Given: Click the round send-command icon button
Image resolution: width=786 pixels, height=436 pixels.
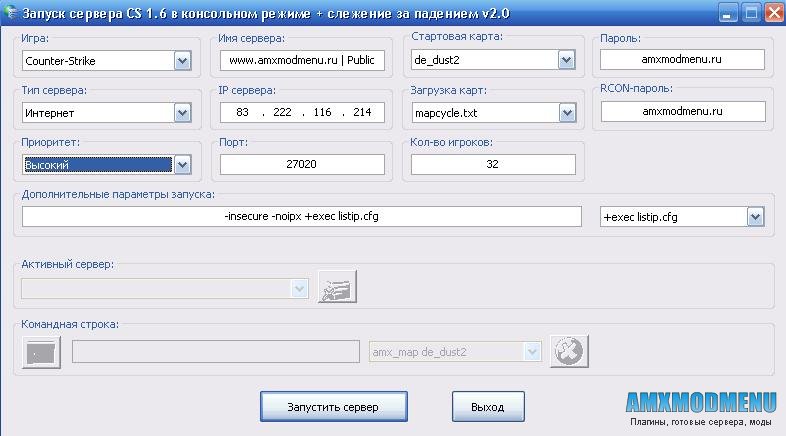Looking at the screenshot, I should click(569, 351).
